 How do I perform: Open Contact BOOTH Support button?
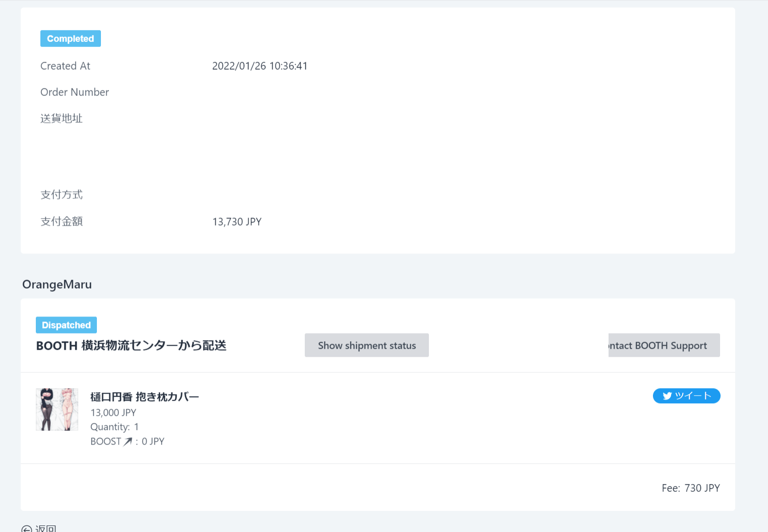(664, 345)
